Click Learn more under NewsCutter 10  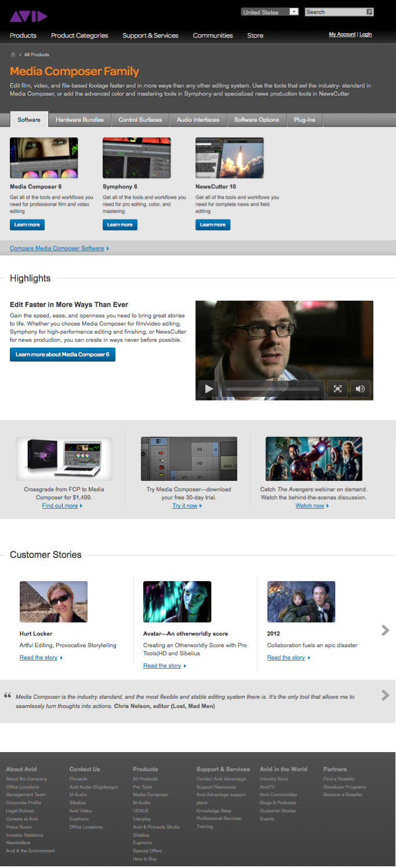pyautogui.click(x=213, y=225)
